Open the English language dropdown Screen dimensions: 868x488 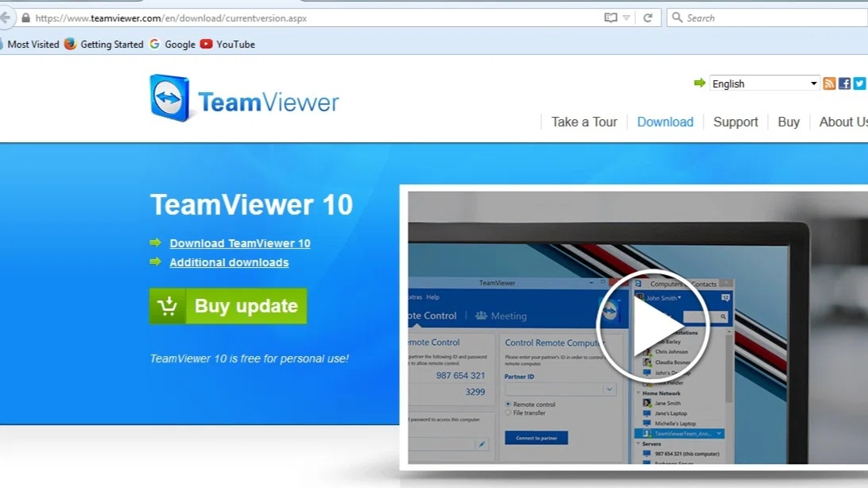click(764, 83)
